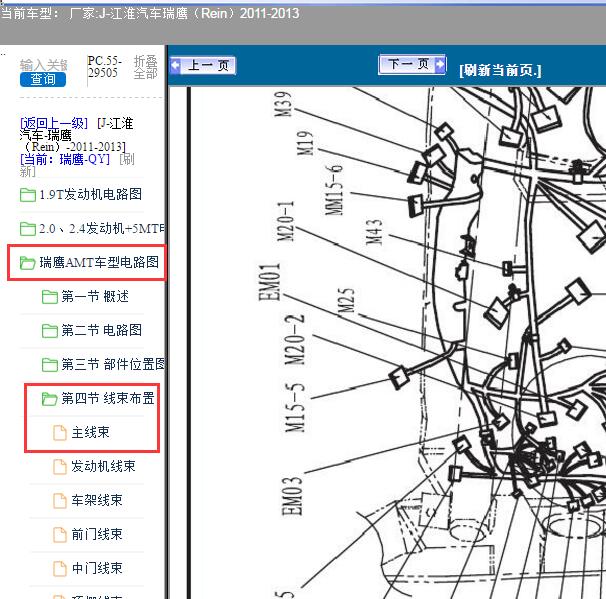Image resolution: width=606 pixels, height=599 pixels.
Task: Collapse the 瑞鹰AMT车型电路图 folder
Action: (99, 262)
